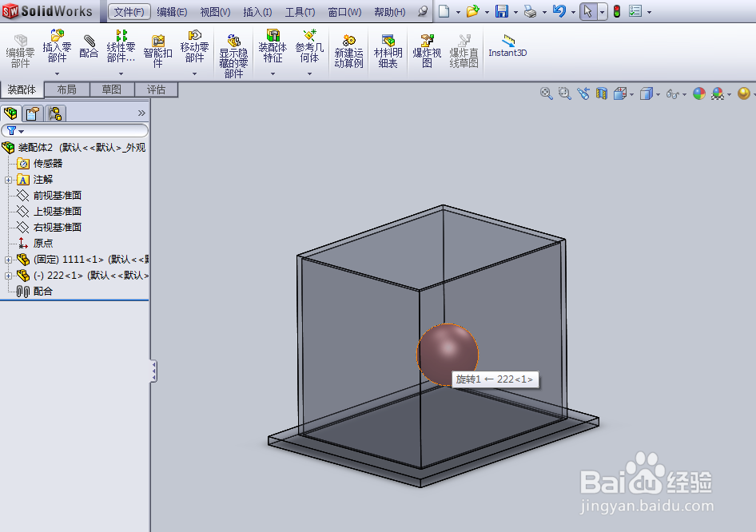Screen dimensions: 756x532
Task: Click the Rebuild traffic light icon
Action: (617, 11)
